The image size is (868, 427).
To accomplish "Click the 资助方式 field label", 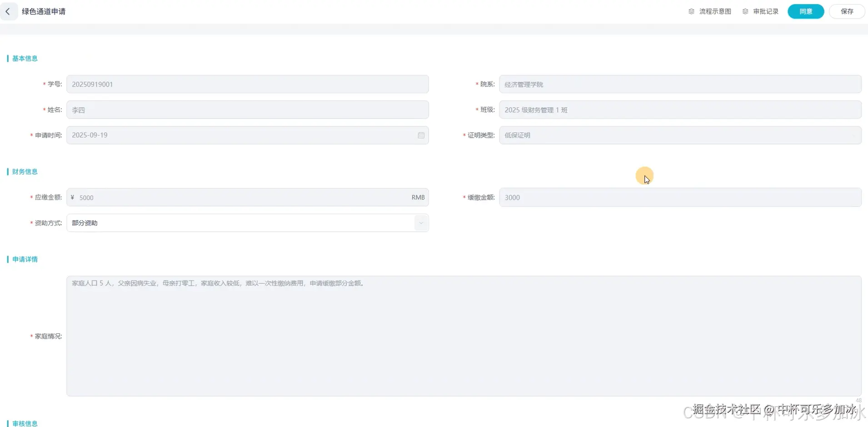I will click(48, 223).
